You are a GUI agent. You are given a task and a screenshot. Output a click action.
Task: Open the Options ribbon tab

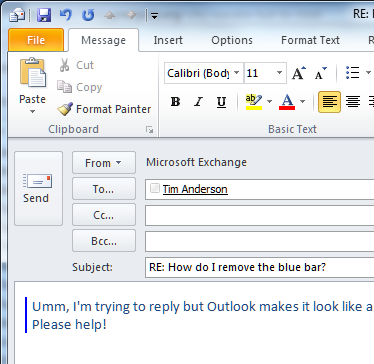click(x=232, y=40)
